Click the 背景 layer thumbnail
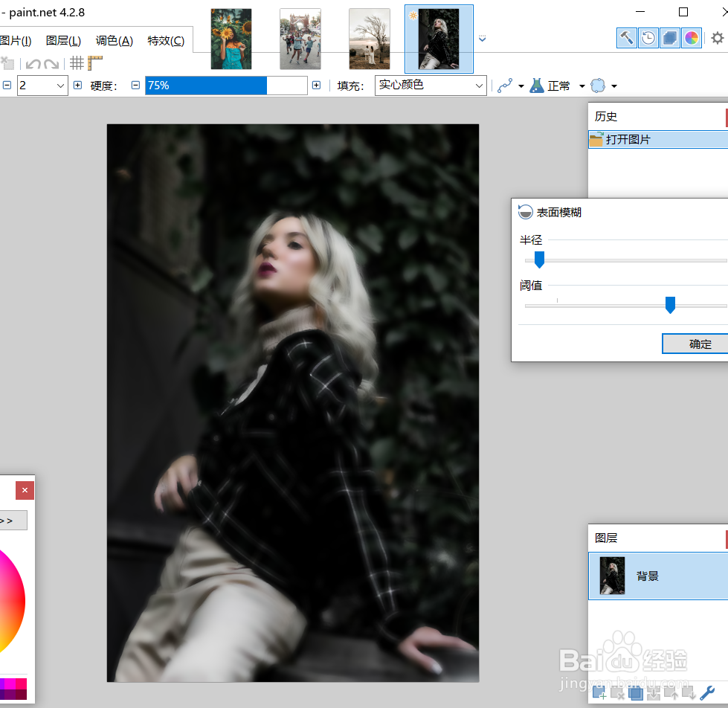Image resolution: width=728 pixels, height=708 pixels. [612, 576]
